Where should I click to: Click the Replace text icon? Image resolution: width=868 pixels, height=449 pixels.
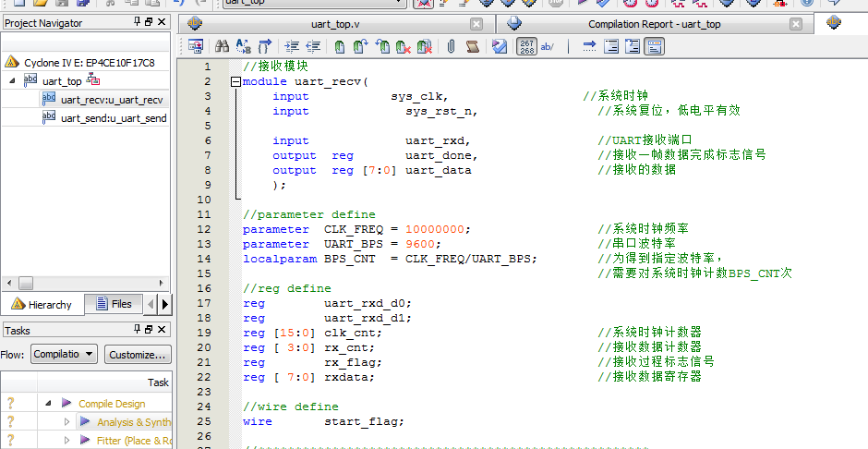(x=244, y=45)
